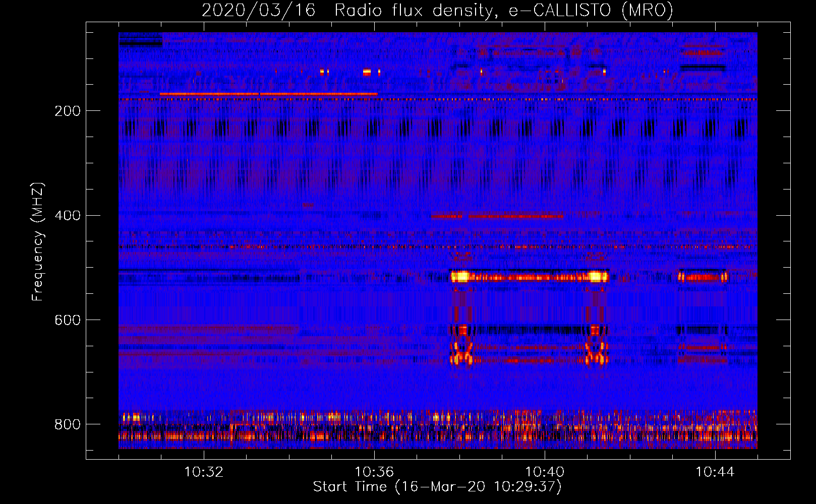Click the 'Start Time (16-Mar-20 10:29:37)' x-axis label
The height and width of the screenshot is (504, 816).
pyautogui.click(x=437, y=487)
